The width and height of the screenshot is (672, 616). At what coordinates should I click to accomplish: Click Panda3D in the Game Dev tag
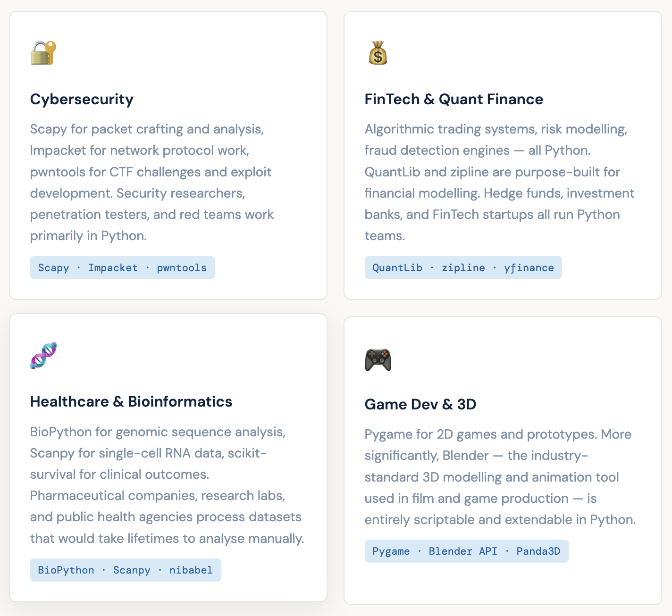click(x=538, y=551)
